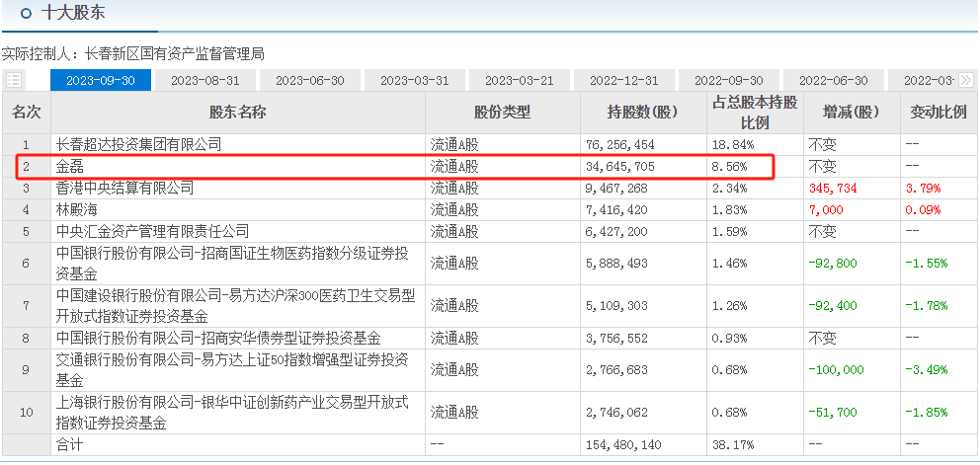Click the 名次 column header

27,113
